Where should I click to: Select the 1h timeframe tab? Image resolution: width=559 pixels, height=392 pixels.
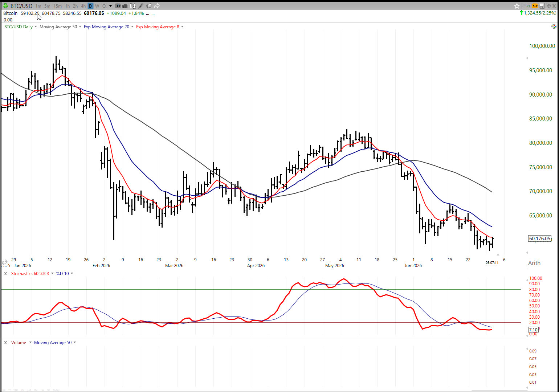click(68, 6)
